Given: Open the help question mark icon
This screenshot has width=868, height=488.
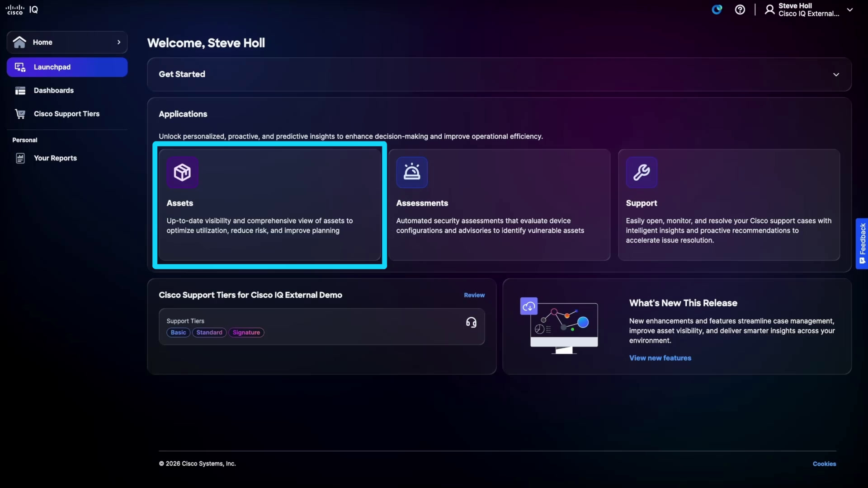Looking at the screenshot, I should point(740,9).
